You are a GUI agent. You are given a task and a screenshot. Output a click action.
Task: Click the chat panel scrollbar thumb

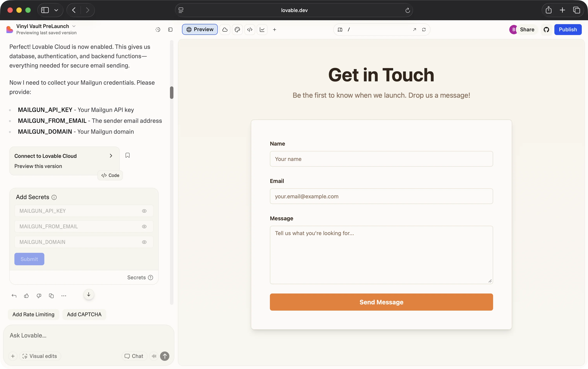(x=172, y=93)
